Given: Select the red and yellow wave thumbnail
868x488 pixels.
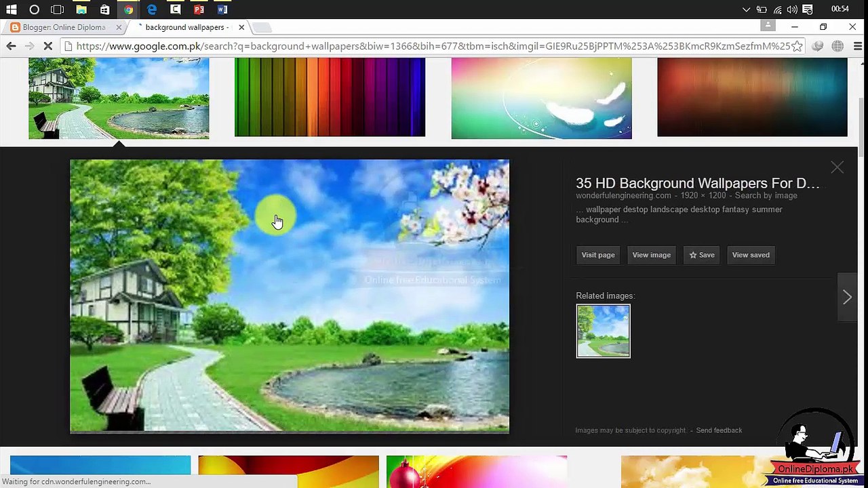Looking at the screenshot, I should 288,472.
